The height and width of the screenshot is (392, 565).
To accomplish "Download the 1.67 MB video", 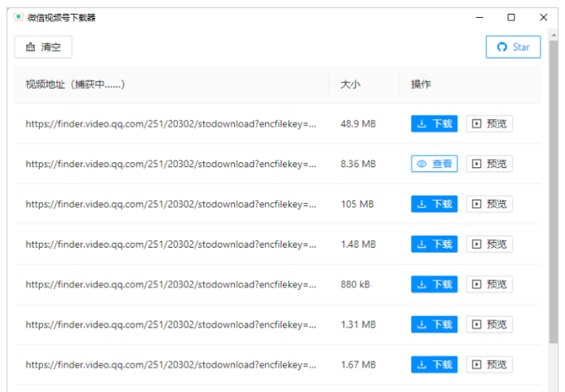I will pos(434,364).
